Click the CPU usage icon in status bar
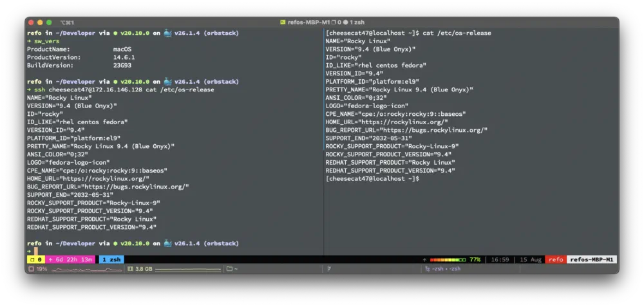Screen dimensions: 644x307 click(x=30, y=269)
